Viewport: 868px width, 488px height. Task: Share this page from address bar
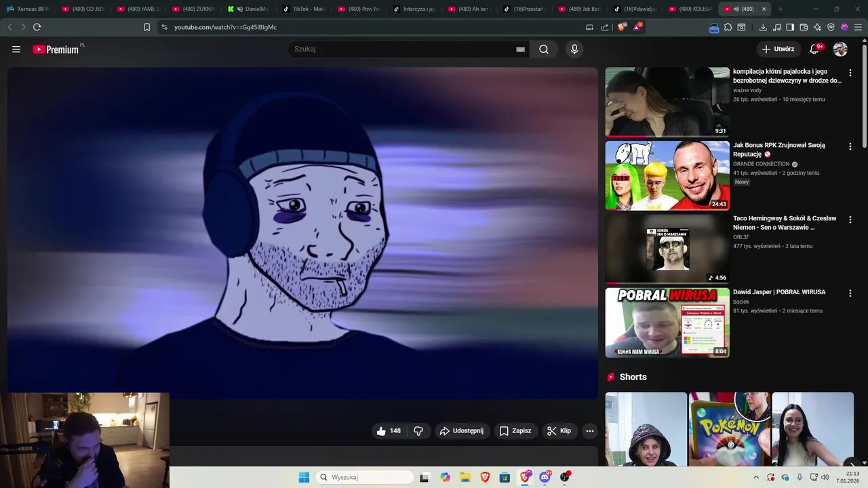(x=604, y=27)
